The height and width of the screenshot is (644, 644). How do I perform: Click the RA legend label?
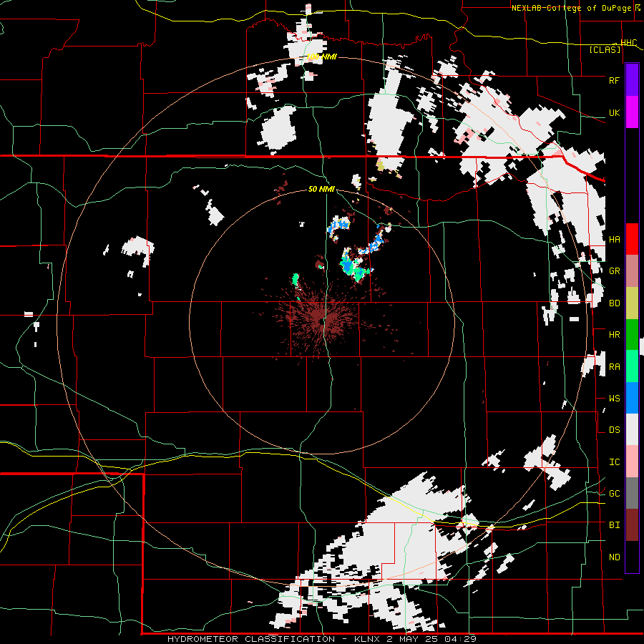point(614,367)
